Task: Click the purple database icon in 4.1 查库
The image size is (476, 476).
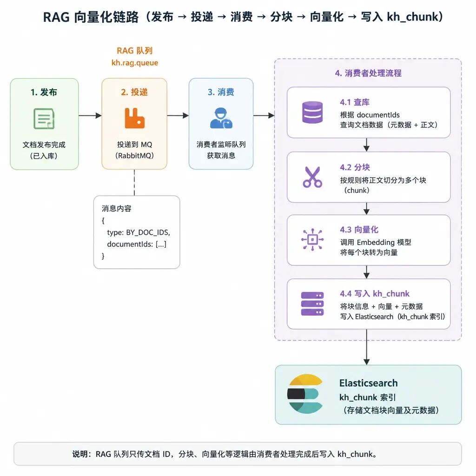Action: [312, 112]
